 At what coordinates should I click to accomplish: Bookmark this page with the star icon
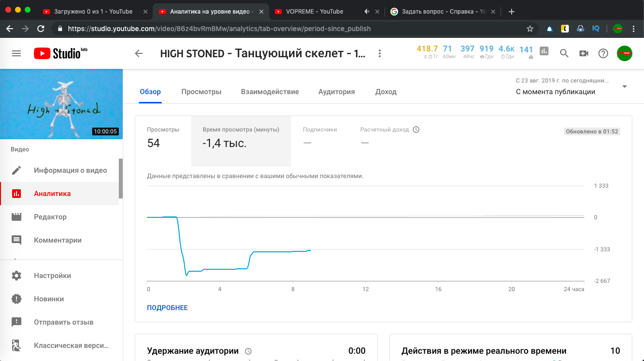coord(530,29)
